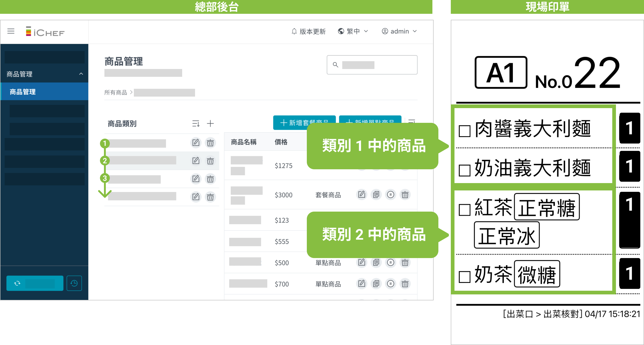The image size is (644, 345).
Task: Add new category with plus icon
Action: (210, 124)
